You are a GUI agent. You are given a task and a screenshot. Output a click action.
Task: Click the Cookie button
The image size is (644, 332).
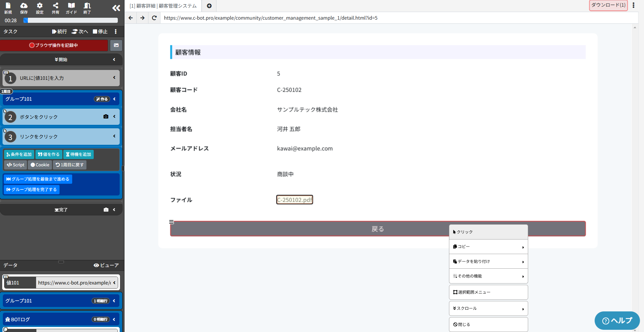(x=40, y=165)
